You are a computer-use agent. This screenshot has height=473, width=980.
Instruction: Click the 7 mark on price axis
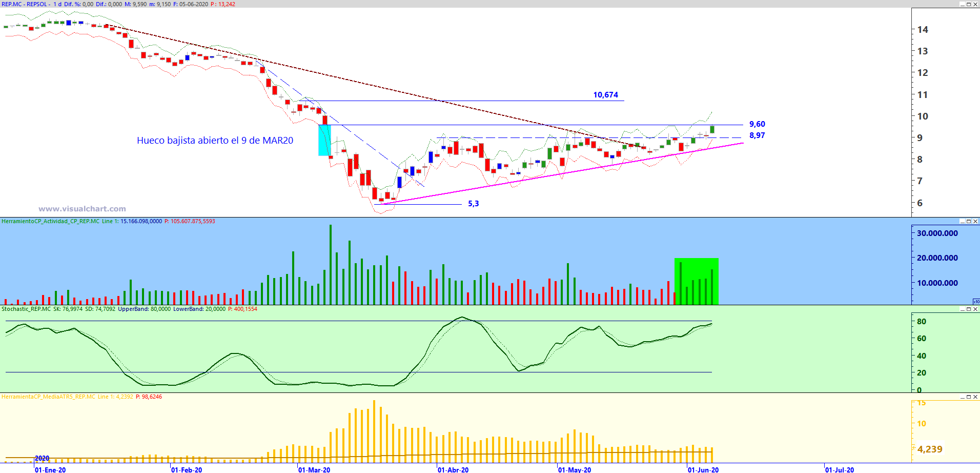pyautogui.click(x=920, y=181)
